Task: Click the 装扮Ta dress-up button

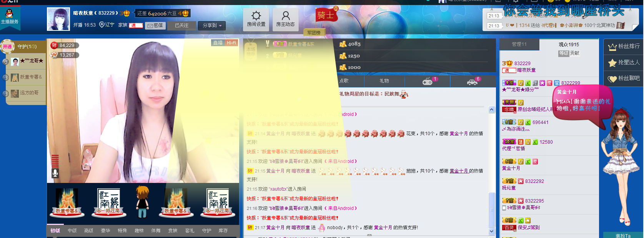Action: pyautogui.click(x=623, y=235)
